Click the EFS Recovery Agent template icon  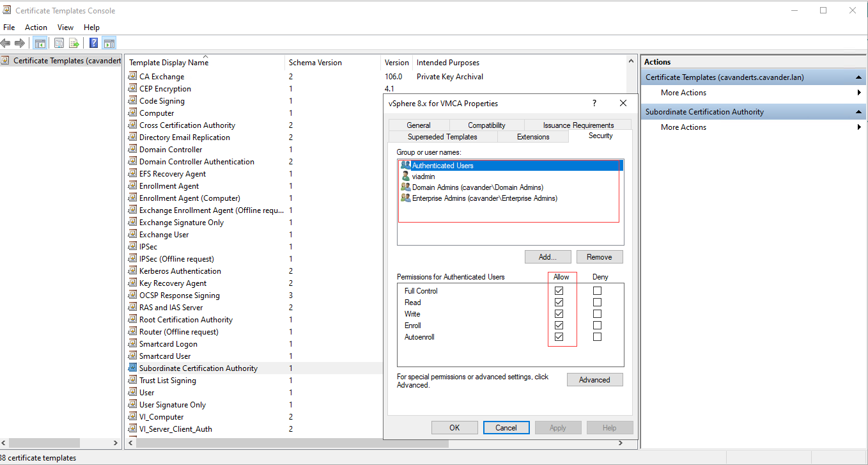click(x=132, y=173)
